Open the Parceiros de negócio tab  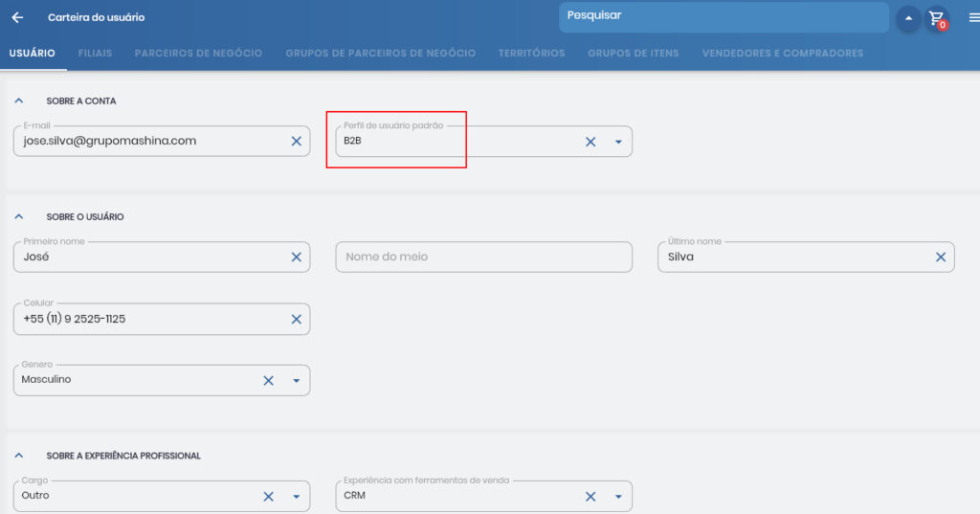tap(198, 54)
